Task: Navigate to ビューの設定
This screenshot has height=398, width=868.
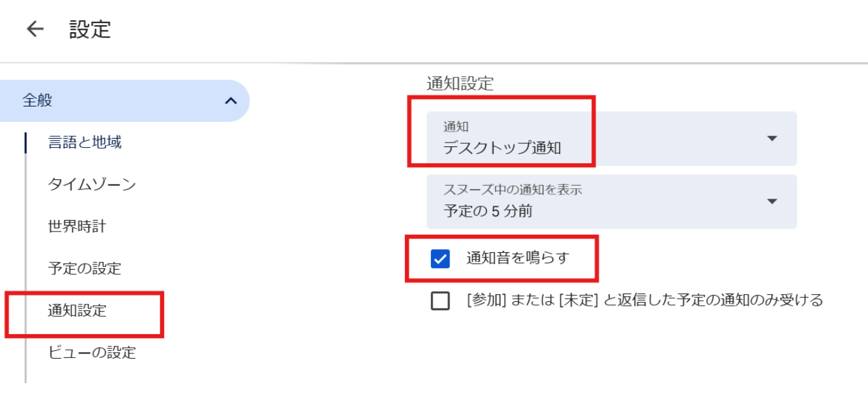Action: click(92, 353)
